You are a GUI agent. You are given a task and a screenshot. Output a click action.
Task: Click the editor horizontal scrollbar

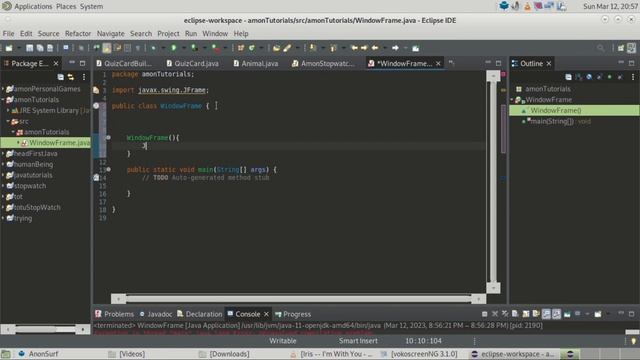tap(298, 299)
